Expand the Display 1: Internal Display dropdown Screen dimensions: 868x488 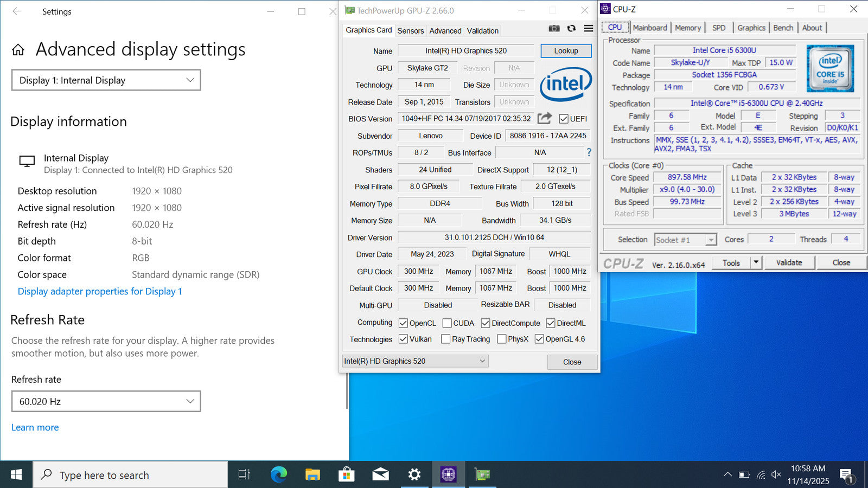[106, 80]
